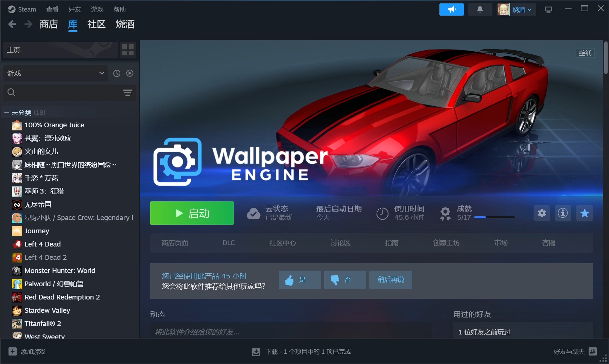The image size is (609, 364).
Task: Go back with the left arrow
Action: point(12,24)
